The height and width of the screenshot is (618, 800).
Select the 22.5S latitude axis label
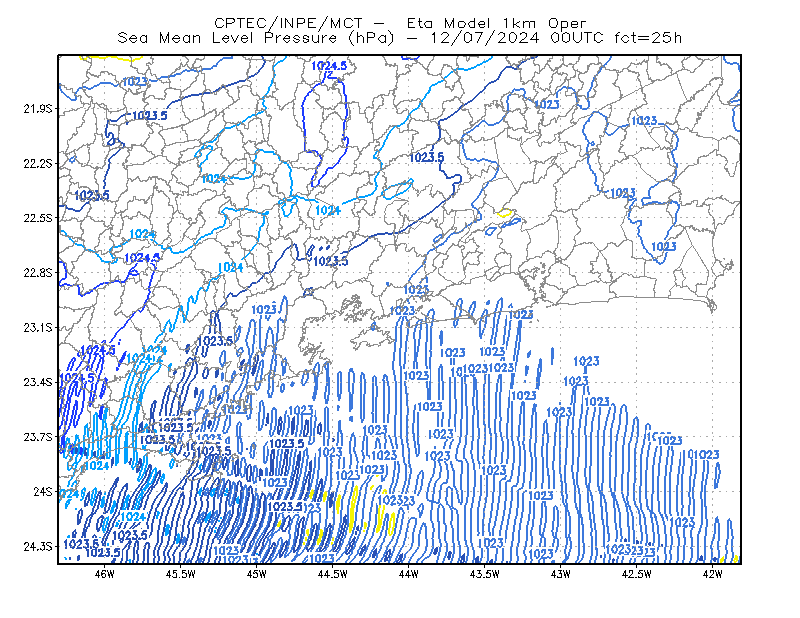[37, 218]
